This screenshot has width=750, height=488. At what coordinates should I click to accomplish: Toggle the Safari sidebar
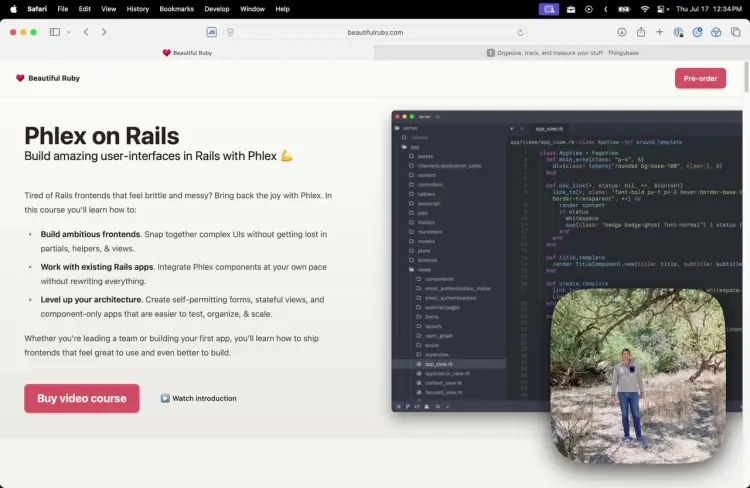click(x=55, y=32)
